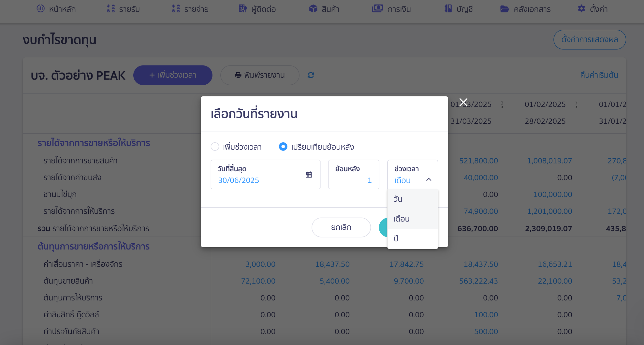Choose เดือน from the period dropdown list

413,219
